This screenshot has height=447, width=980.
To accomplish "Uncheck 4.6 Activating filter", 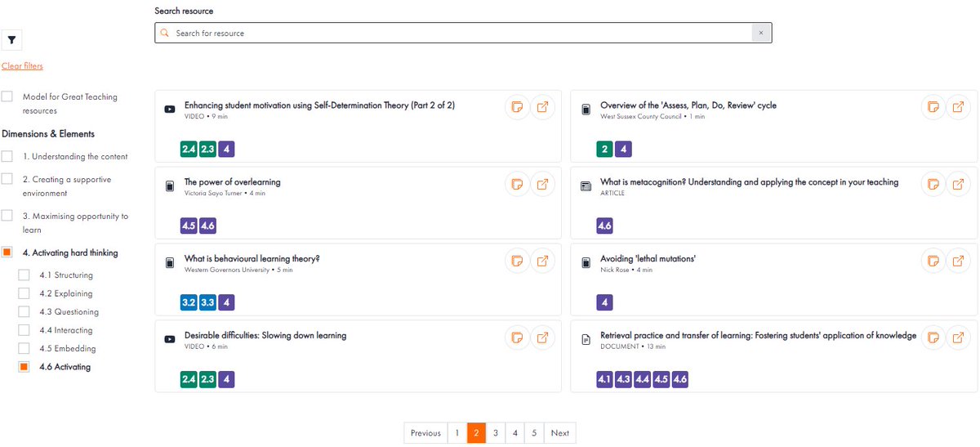I will tap(24, 367).
